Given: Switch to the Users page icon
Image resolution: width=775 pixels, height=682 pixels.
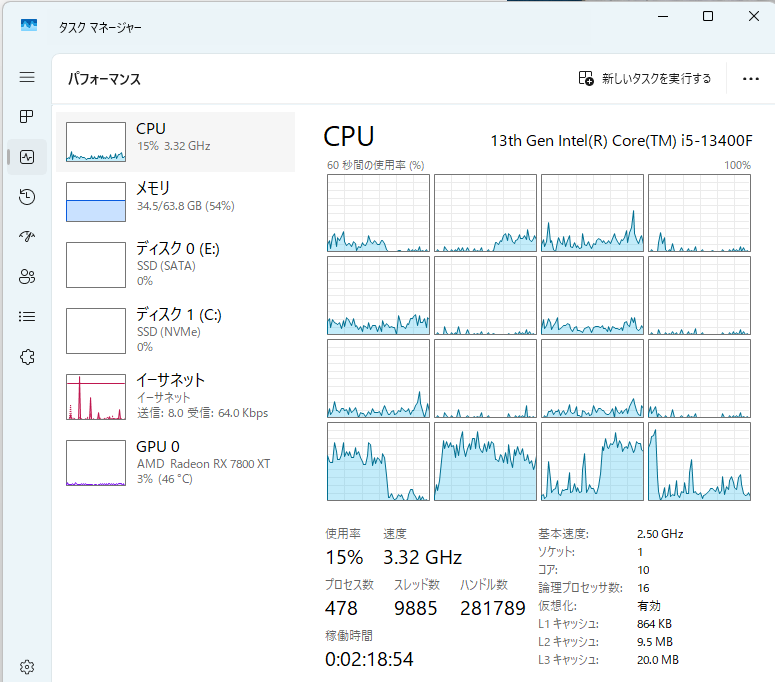Looking at the screenshot, I should pos(27,277).
